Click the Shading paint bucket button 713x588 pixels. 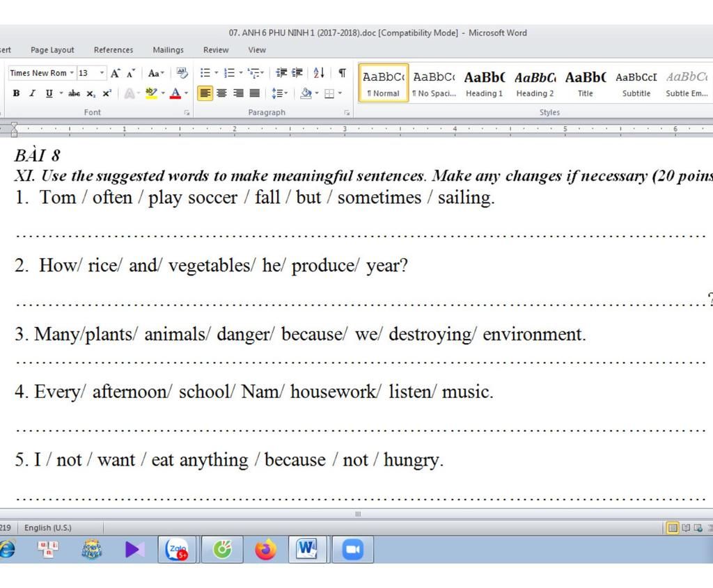(306, 93)
